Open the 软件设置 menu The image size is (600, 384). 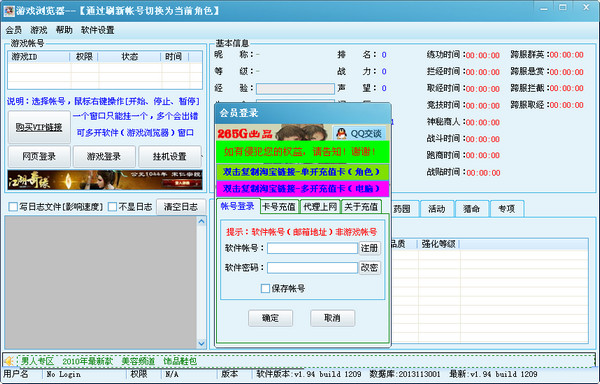pos(98,30)
